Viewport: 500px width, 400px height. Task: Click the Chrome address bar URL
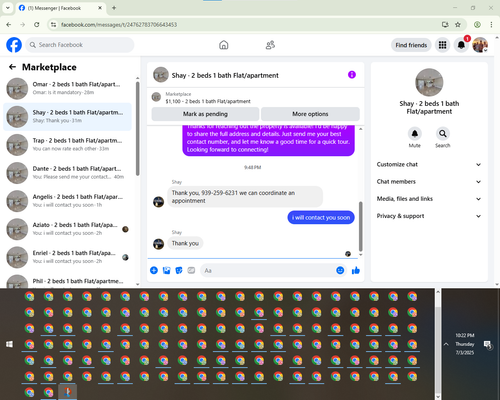(119, 24)
